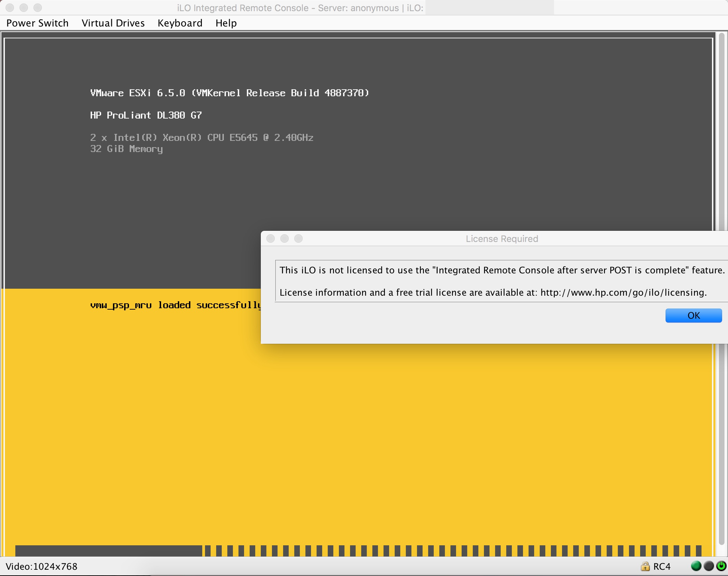Click the HP ProLiant DL380 G7 boot text
This screenshot has width=728, height=576.
146,115
